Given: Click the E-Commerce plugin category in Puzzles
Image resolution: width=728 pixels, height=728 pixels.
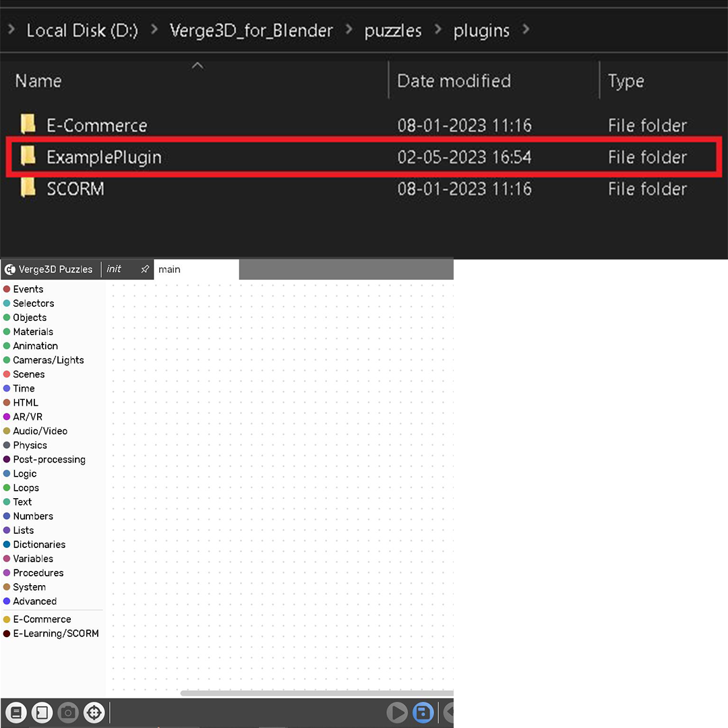Looking at the screenshot, I should [42, 619].
